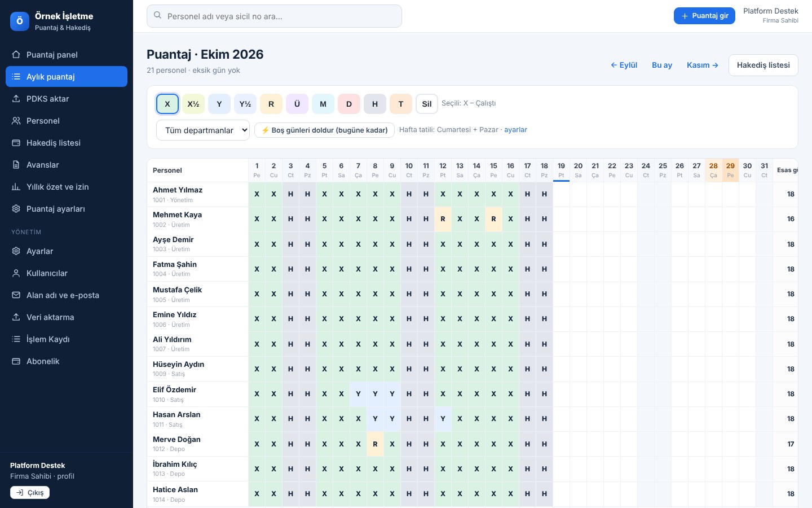Select the X (Çalıştı) code chip
This screenshot has height=508, width=812.
pos(167,104)
